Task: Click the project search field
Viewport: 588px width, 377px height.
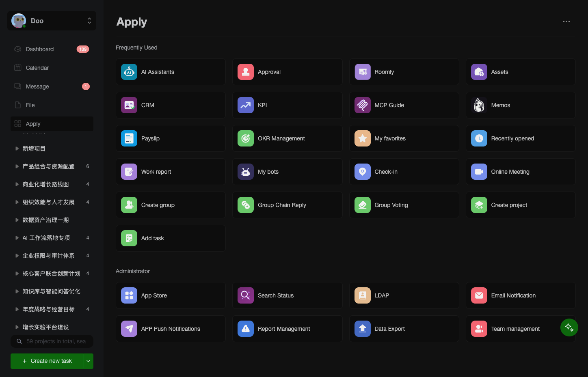Action: pos(52,341)
